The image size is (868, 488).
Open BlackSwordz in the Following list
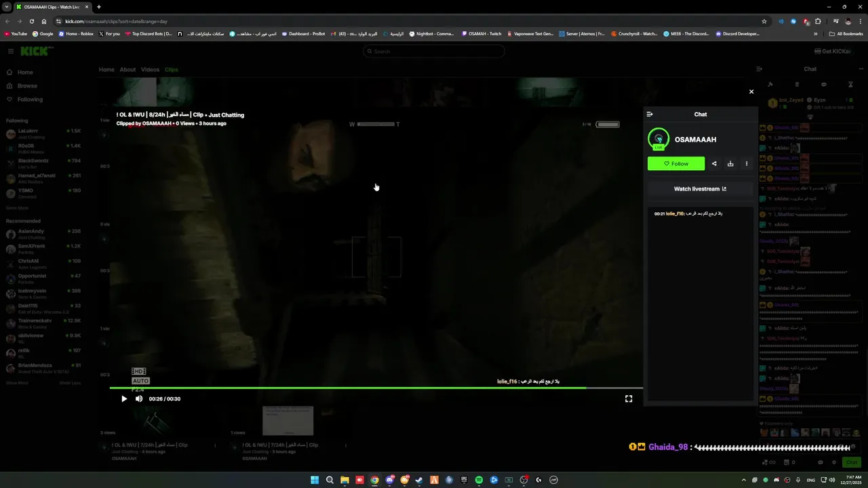(43, 163)
